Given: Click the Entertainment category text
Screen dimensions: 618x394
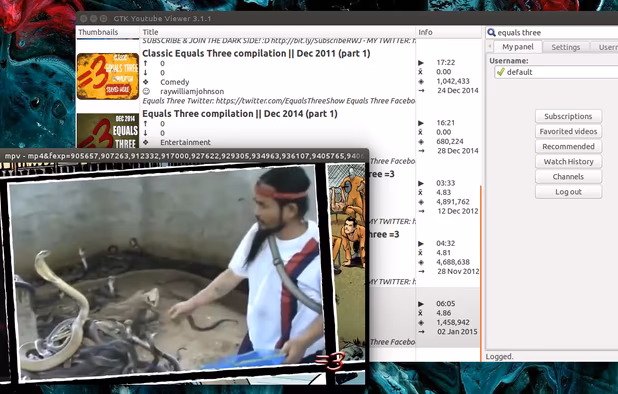Looking at the screenshot, I should [x=185, y=142].
